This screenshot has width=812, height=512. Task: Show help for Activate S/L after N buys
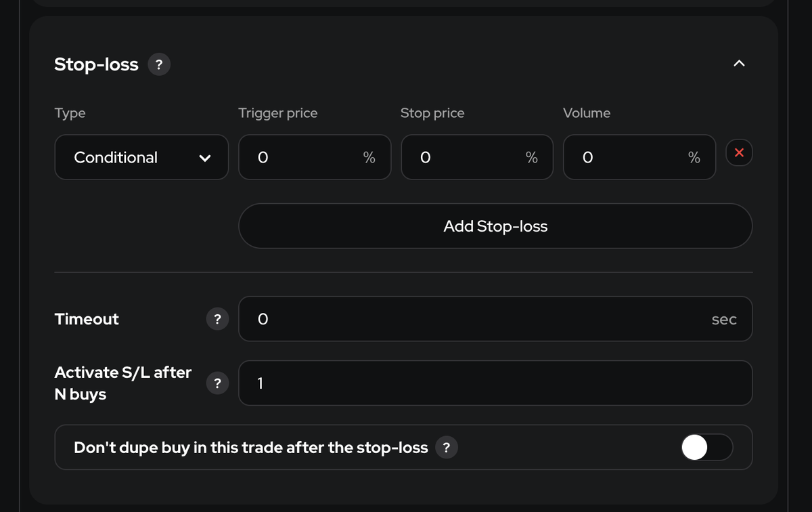217,383
